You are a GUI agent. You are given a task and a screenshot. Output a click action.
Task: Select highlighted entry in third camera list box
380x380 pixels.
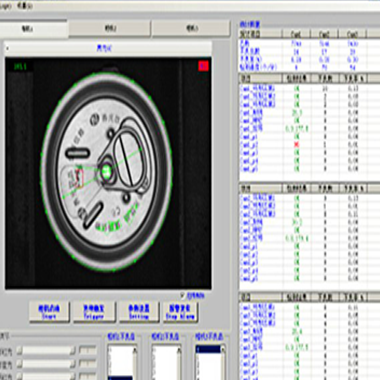208,349
